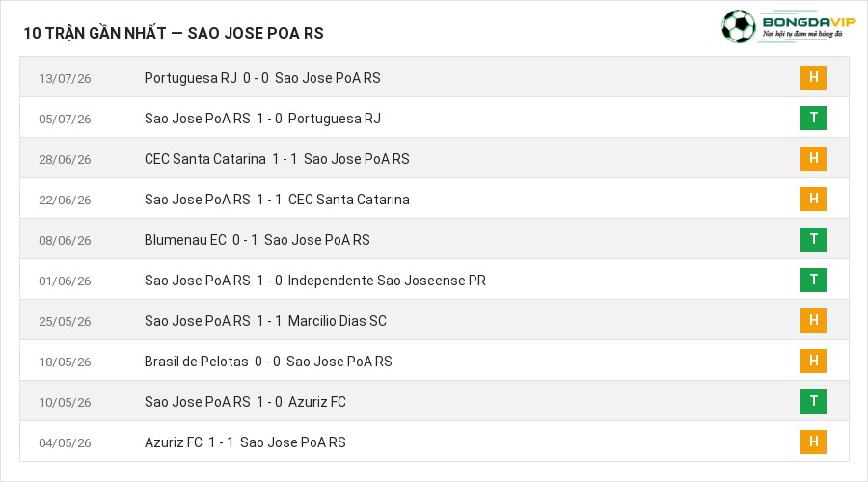Click the H badge for 22/06/26 match

[x=813, y=199]
